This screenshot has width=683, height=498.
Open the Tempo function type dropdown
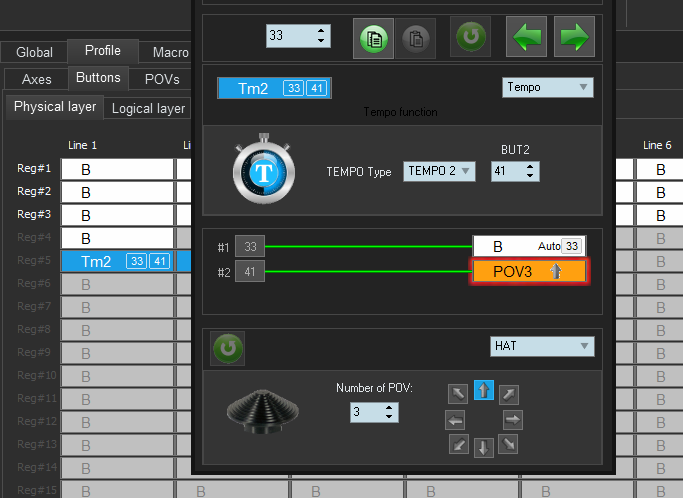click(x=548, y=87)
